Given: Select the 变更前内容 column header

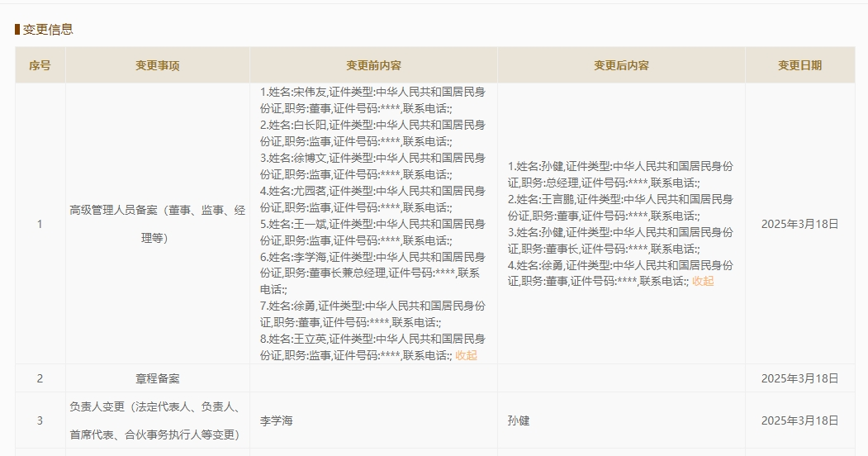Looking at the screenshot, I should (x=373, y=65).
